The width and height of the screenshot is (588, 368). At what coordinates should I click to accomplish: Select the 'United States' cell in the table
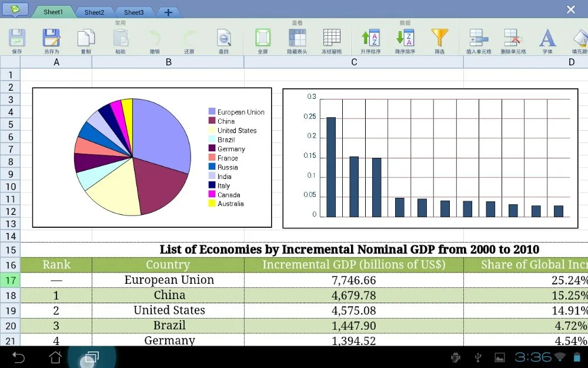pyautogui.click(x=168, y=310)
